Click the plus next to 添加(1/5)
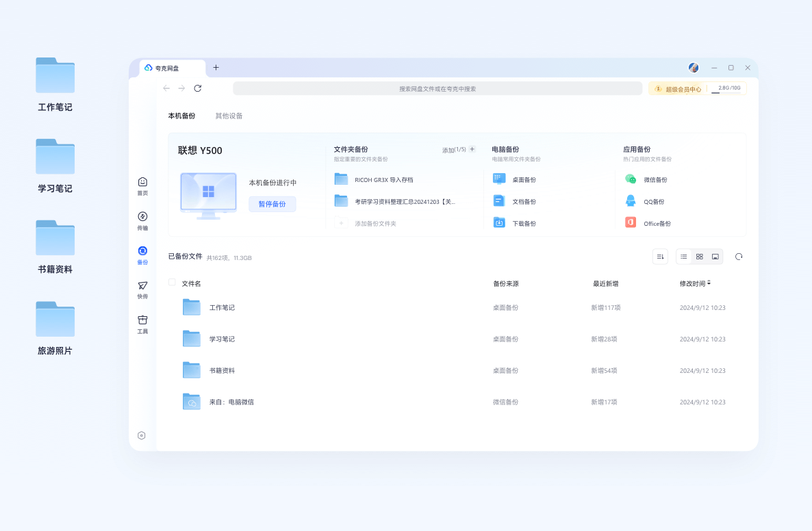 (x=472, y=149)
